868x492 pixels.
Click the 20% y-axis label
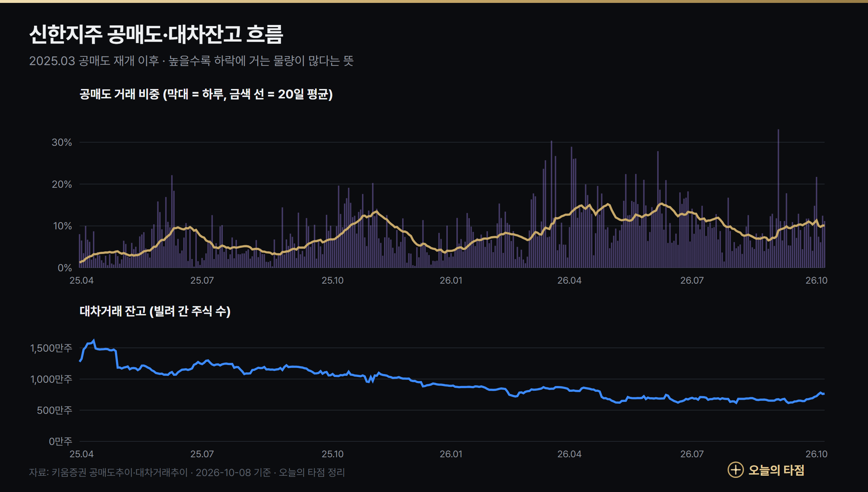tap(62, 184)
